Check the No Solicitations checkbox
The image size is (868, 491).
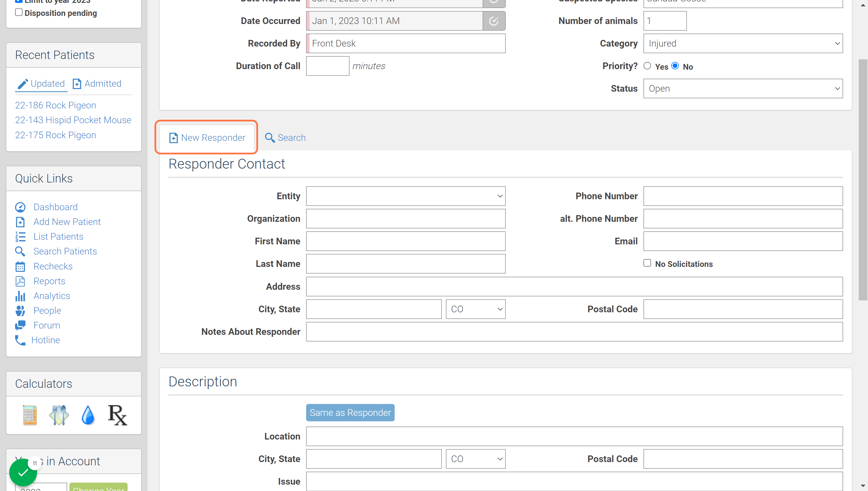[x=647, y=263]
